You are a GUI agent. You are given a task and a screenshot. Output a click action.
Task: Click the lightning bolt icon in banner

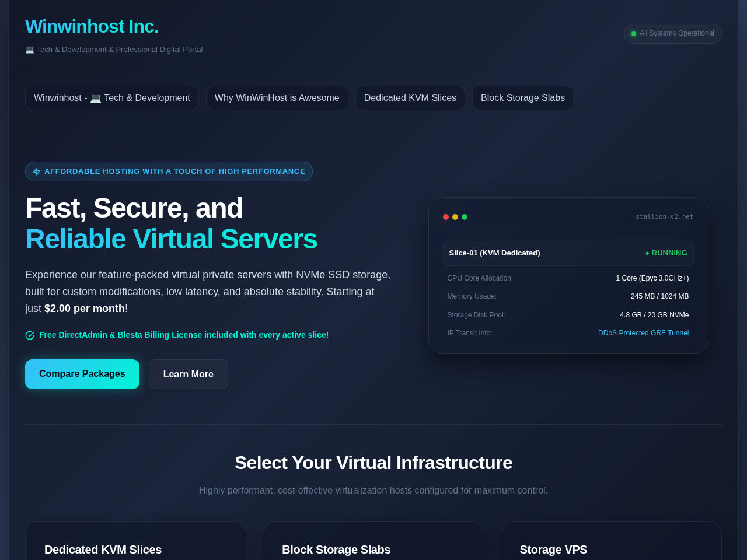(x=37, y=171)
